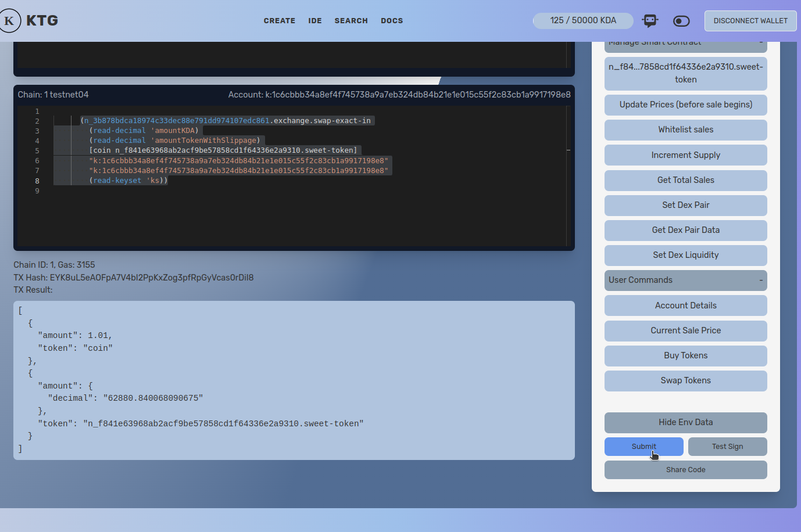Click the read-decimal 'amountTokenWithSlippage line
The image size is (801, 532).
pos(174,141)
